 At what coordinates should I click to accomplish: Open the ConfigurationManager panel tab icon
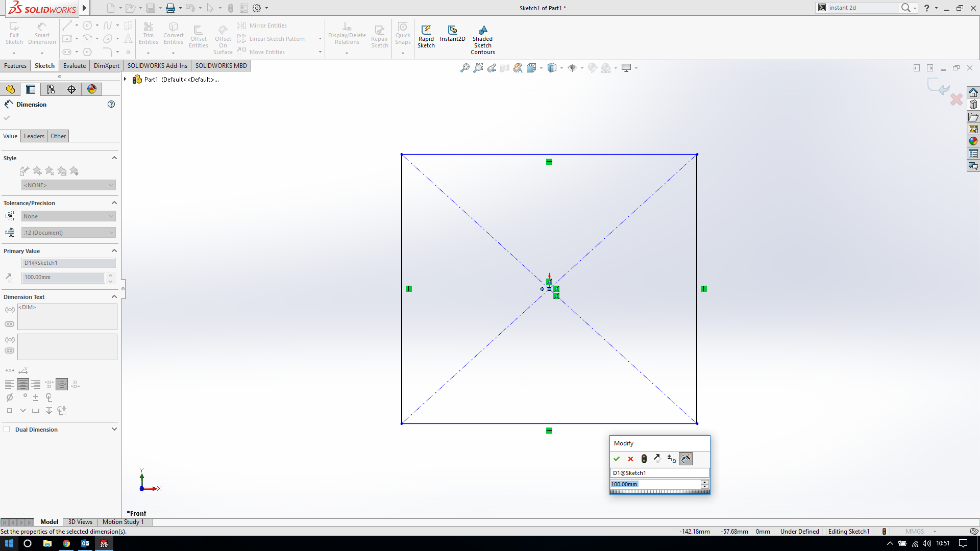(51, 89)
